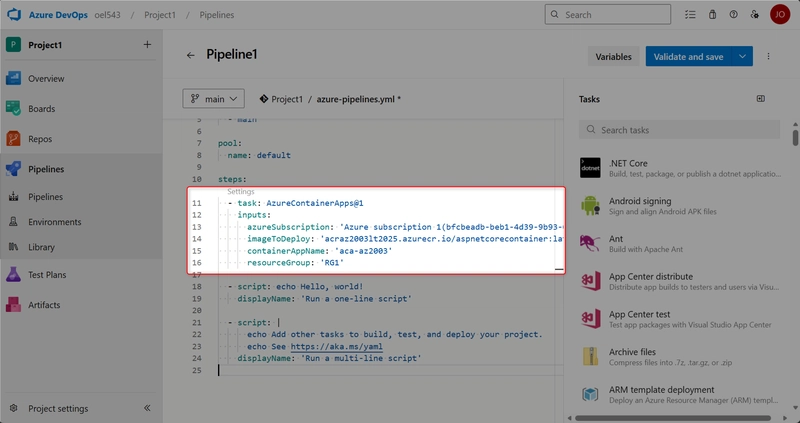Open the Validate and save dropdown arrow
Viewport: 800px width, 423px height.
pos(742,57)
